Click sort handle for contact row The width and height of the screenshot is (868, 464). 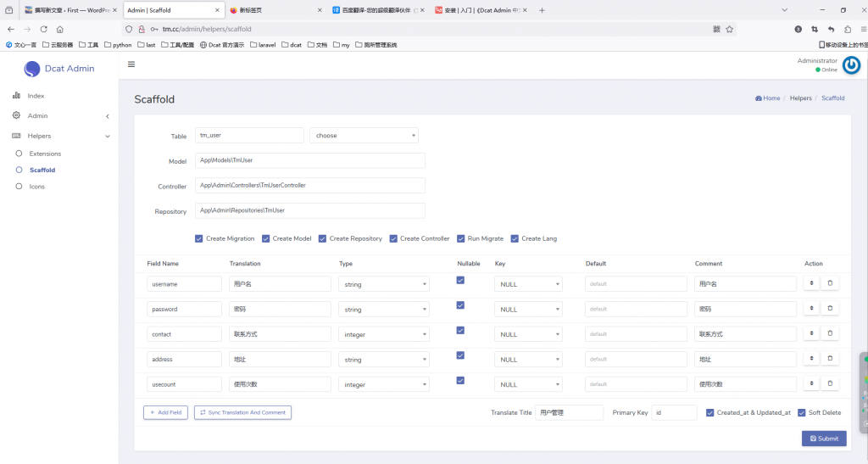click(811, 333)
